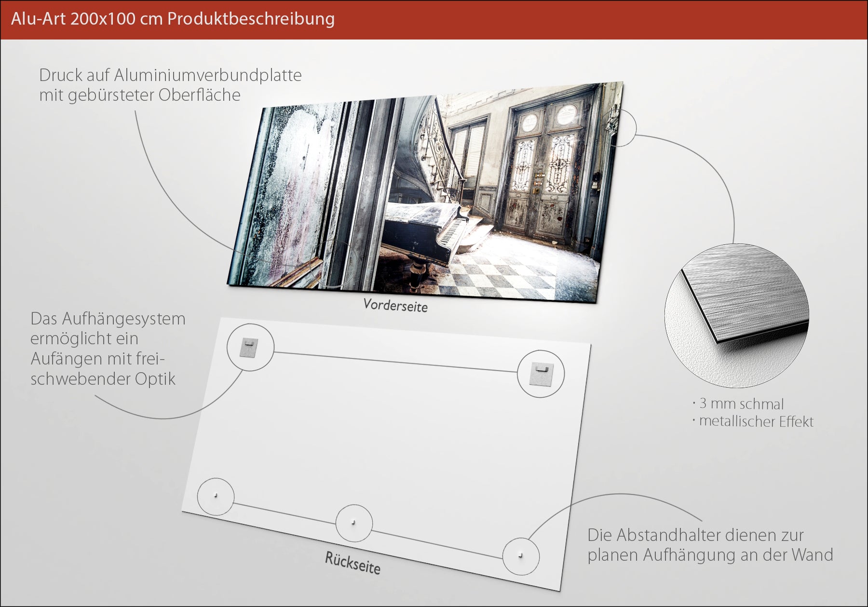Click the 'Druck auf Aluminiumverbundplatte' description text
This screenshot has width=868, height=607.
[170, 75]
